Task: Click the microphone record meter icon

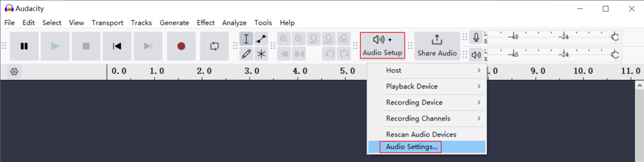Action: 476,37
